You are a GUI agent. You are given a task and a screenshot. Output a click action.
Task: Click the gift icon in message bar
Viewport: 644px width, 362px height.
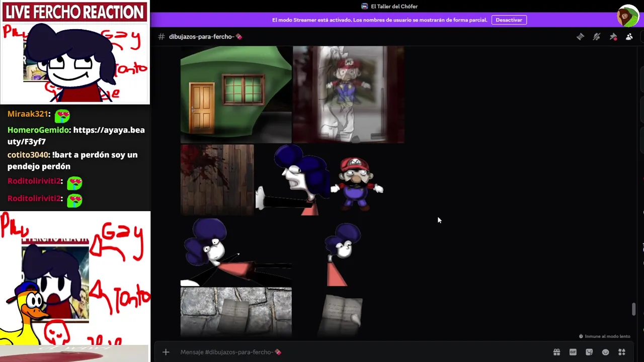556,352
